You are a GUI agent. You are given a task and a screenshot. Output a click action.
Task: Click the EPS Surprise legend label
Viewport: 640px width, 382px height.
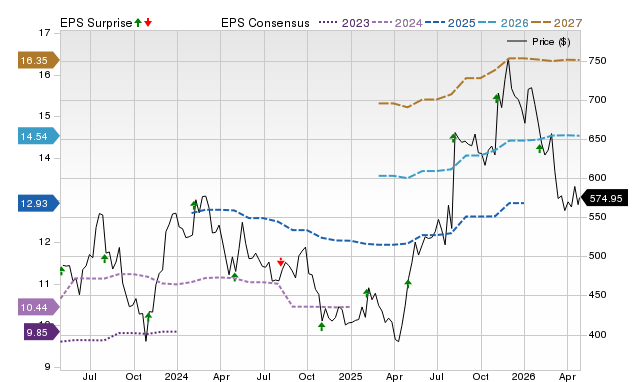point(96,23)
